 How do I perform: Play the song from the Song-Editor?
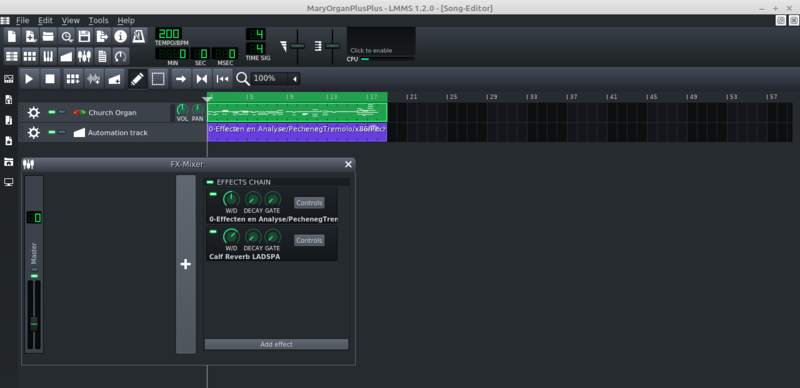pos(29,79)
